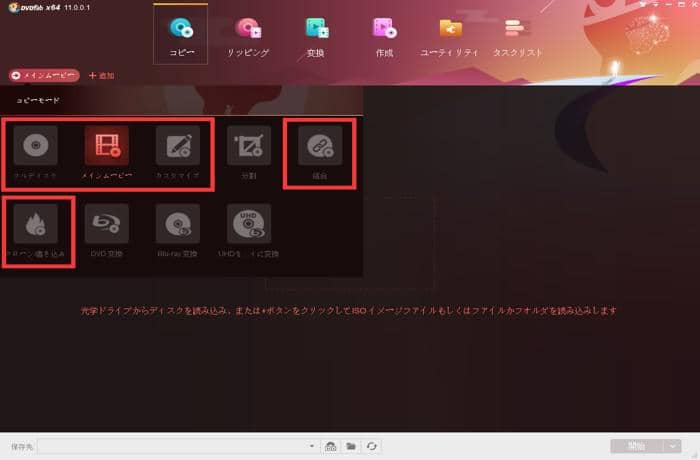Expand the arrow beside the Start button
This screenshot has width=700, height=460.
pos(674,446)
